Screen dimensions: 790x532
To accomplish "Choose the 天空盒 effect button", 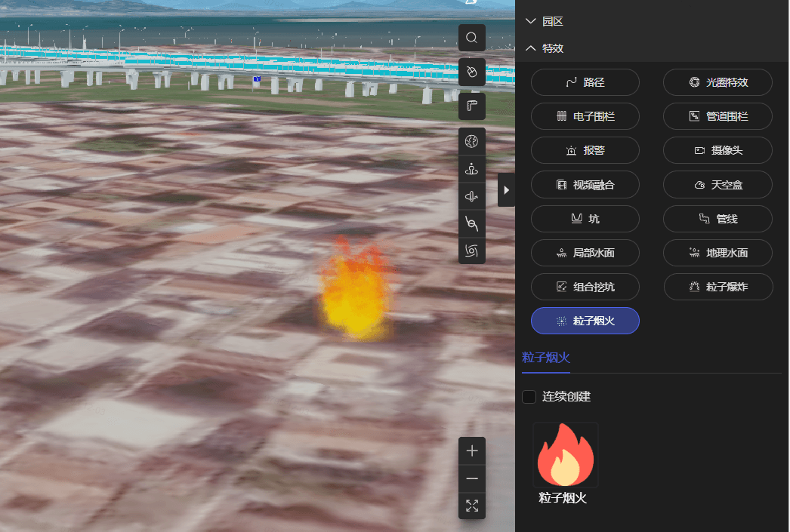I will click(717, 185).
